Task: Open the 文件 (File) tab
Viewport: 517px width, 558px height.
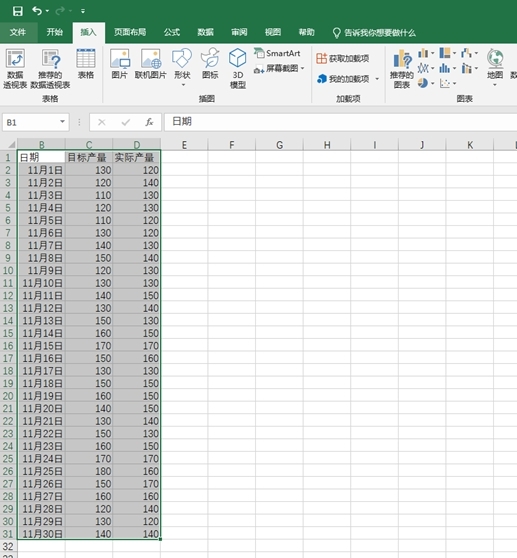Action: 18,32
